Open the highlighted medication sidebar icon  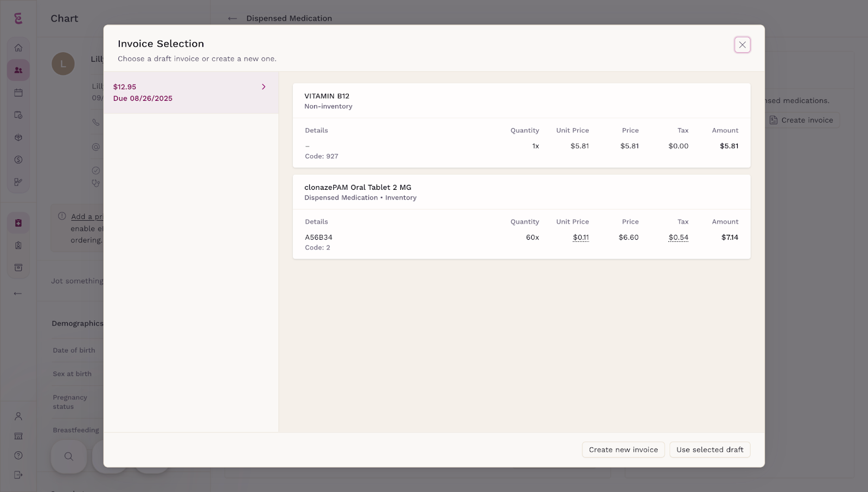pyautogui.click(x=18, y=223)
